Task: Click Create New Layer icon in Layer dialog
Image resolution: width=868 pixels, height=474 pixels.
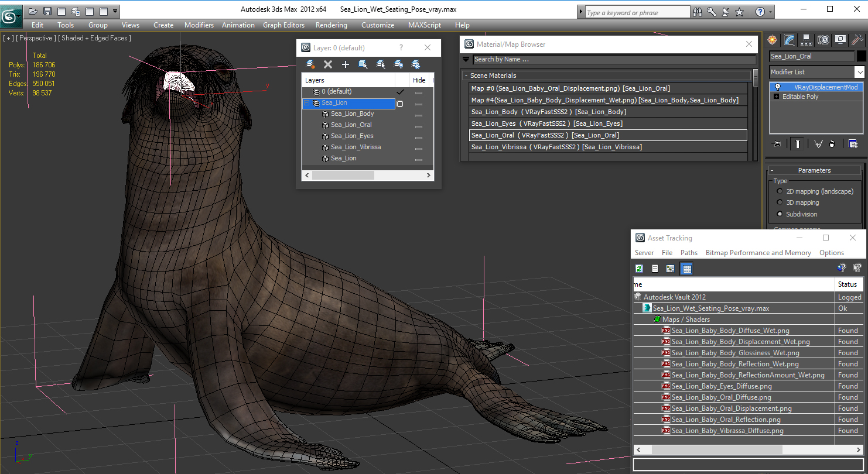Action: click(310, 64)
